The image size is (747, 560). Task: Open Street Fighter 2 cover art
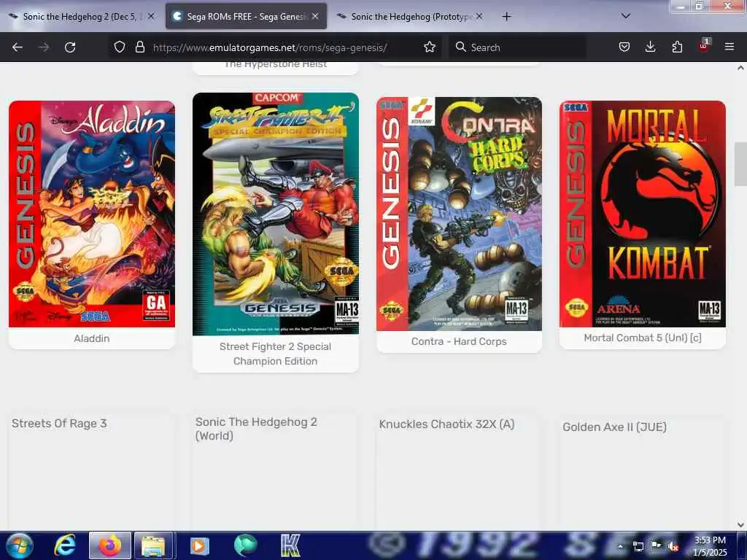(x=275, y=214)
